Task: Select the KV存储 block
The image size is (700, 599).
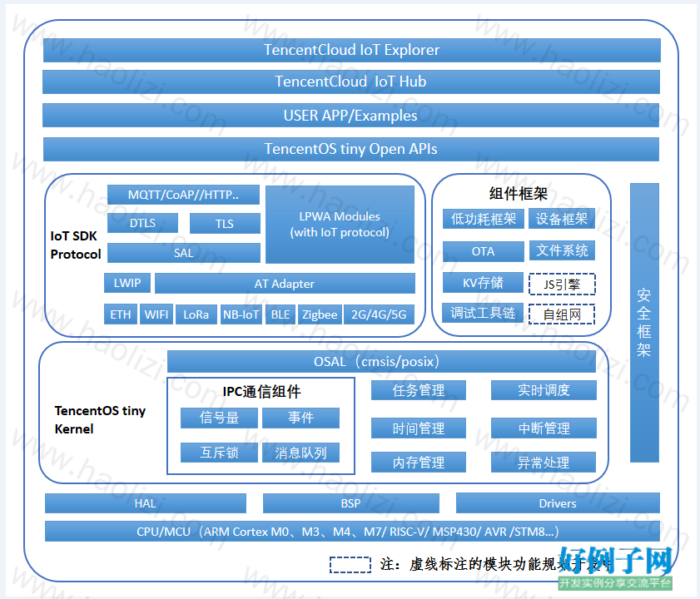Action: pos(483,283)
